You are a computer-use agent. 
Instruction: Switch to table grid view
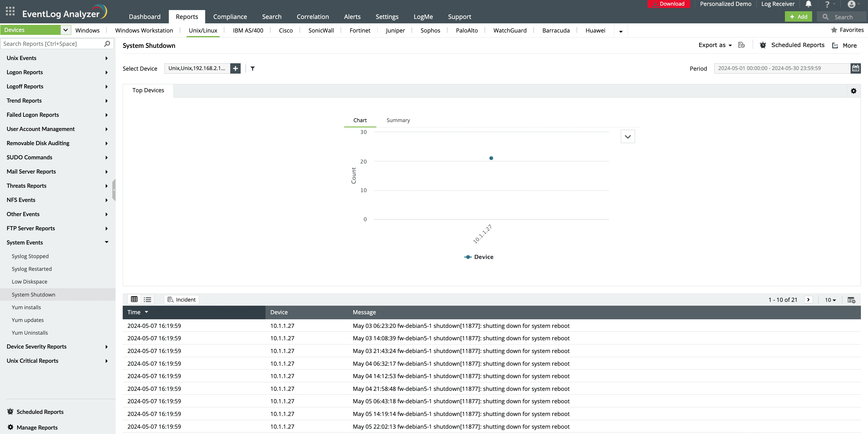pos(134,299)
